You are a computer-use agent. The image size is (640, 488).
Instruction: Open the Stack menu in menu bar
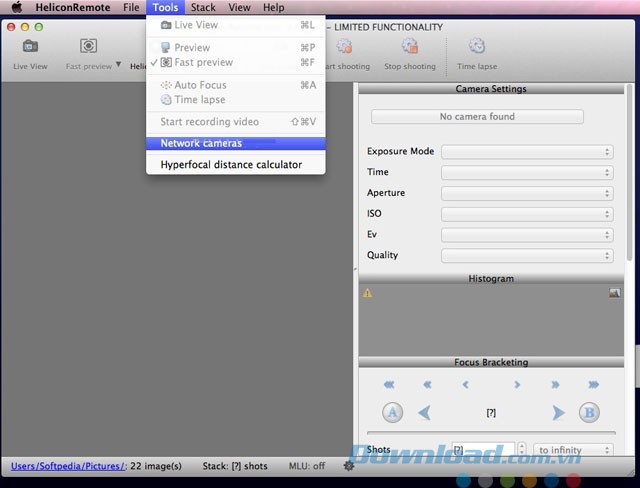point(203,8)
